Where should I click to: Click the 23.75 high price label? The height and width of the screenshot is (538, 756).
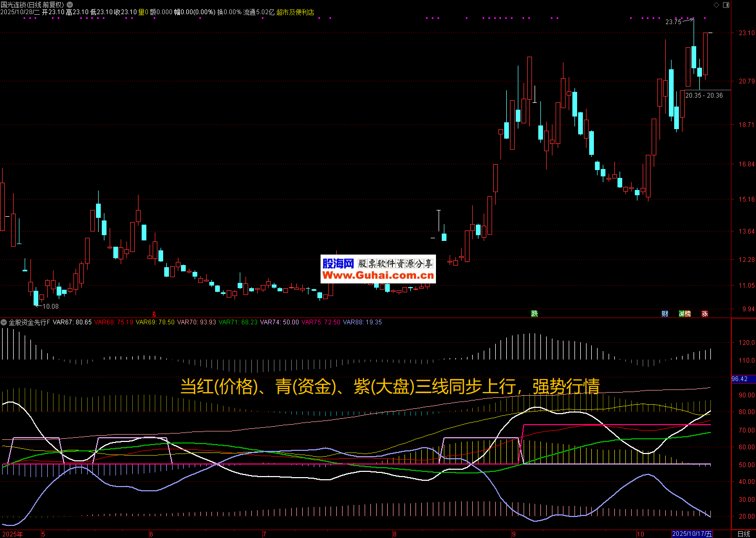coord(673,22)
